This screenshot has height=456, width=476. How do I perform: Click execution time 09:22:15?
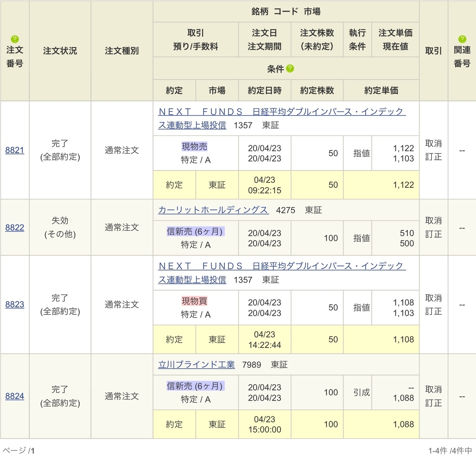pos(265,190)
